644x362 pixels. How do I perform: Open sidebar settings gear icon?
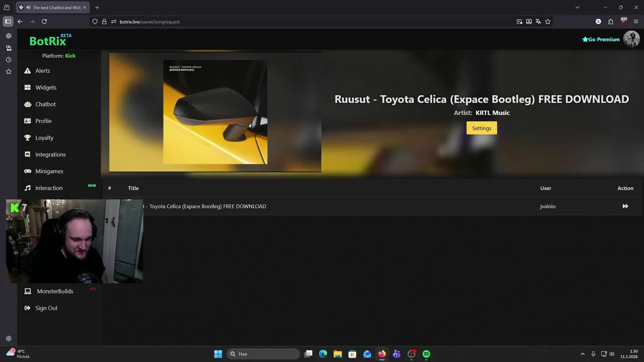[9, 339]
